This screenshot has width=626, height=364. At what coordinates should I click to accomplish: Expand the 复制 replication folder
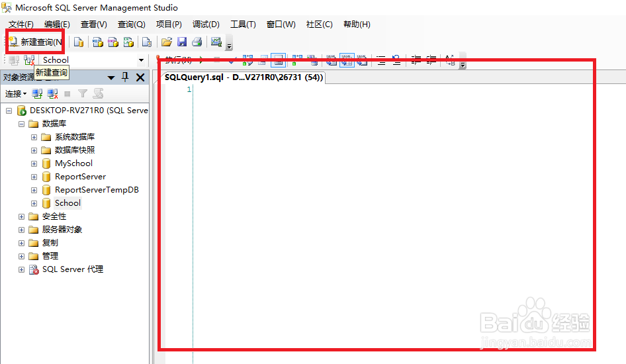[22, 243]
